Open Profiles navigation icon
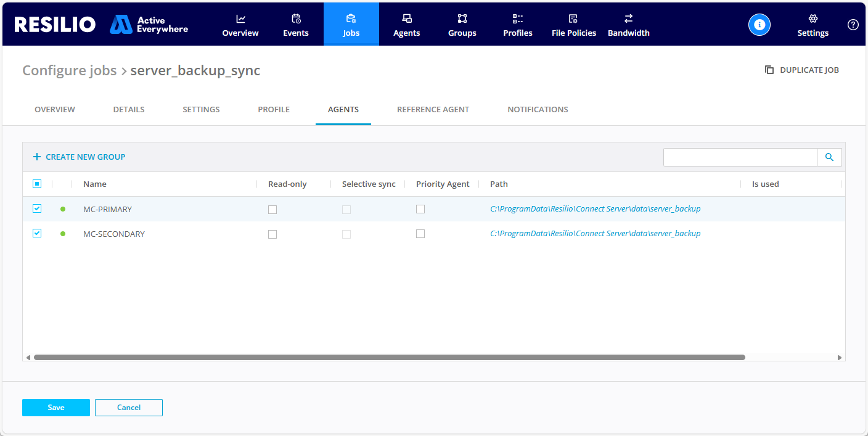The height and width of the screenshot is (436, 868). click(518, 19)
